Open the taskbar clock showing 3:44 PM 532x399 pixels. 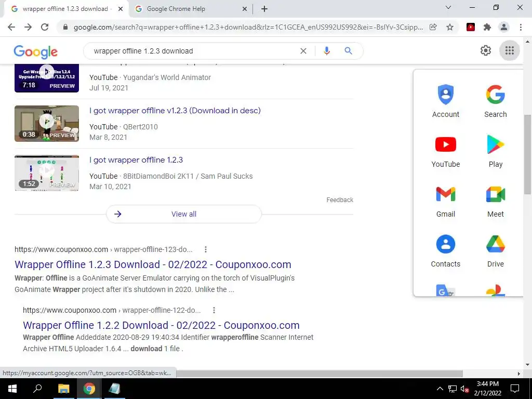tap(487, 389)
